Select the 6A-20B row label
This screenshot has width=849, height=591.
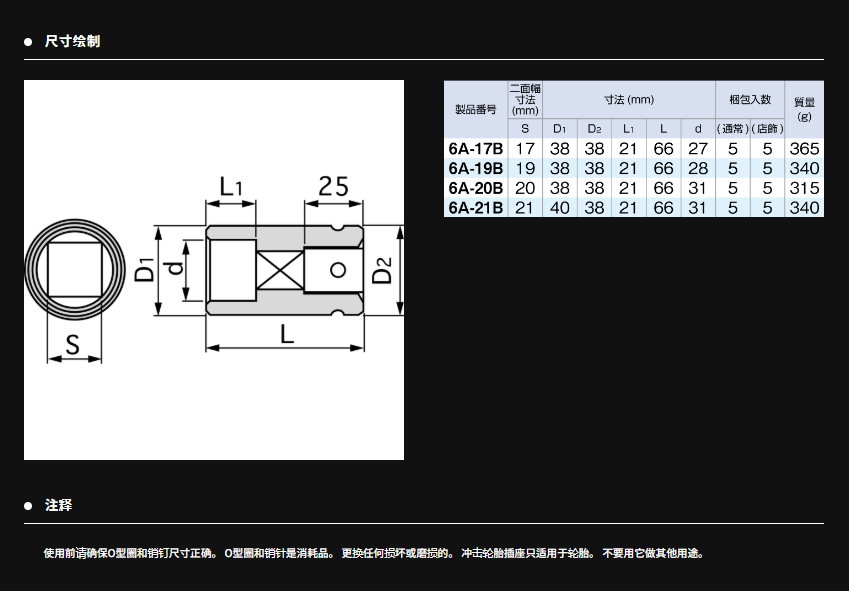[x=475, y=188]
